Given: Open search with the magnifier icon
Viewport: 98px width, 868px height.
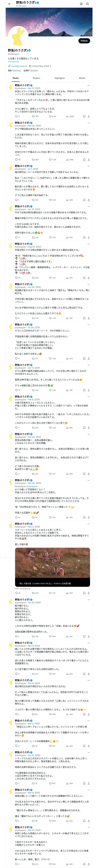Looking at the screenshot, I should pos(88,4).
